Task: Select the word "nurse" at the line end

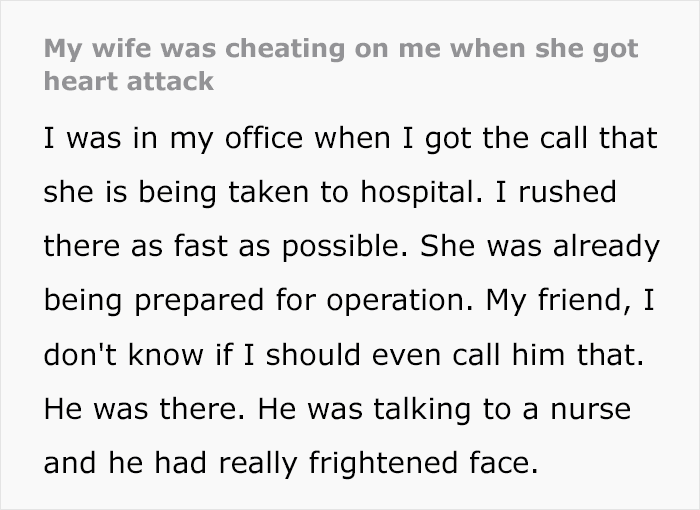Action: tap(591, 410)
